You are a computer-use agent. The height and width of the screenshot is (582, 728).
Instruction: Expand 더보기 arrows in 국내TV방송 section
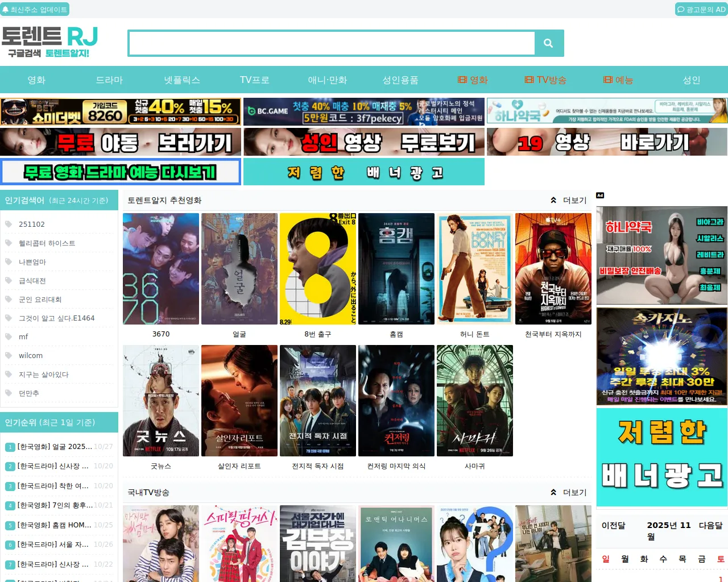(x=553, y=492)
